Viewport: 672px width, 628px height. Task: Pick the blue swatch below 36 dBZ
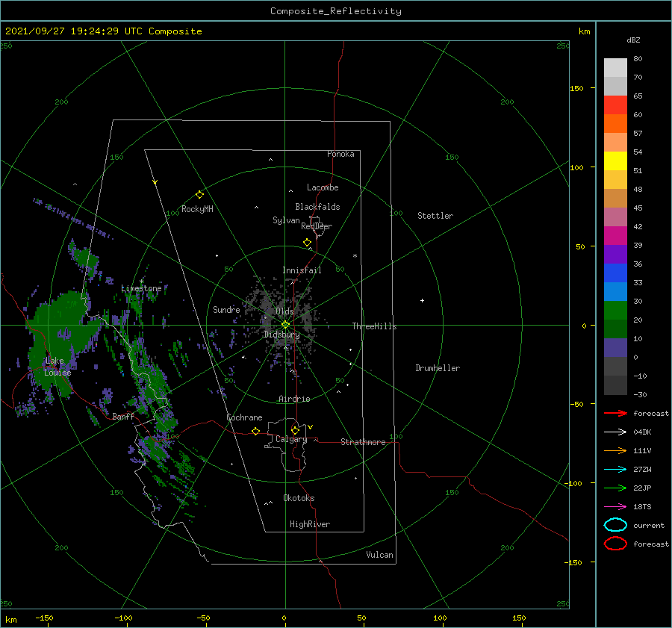pos(615,273)
